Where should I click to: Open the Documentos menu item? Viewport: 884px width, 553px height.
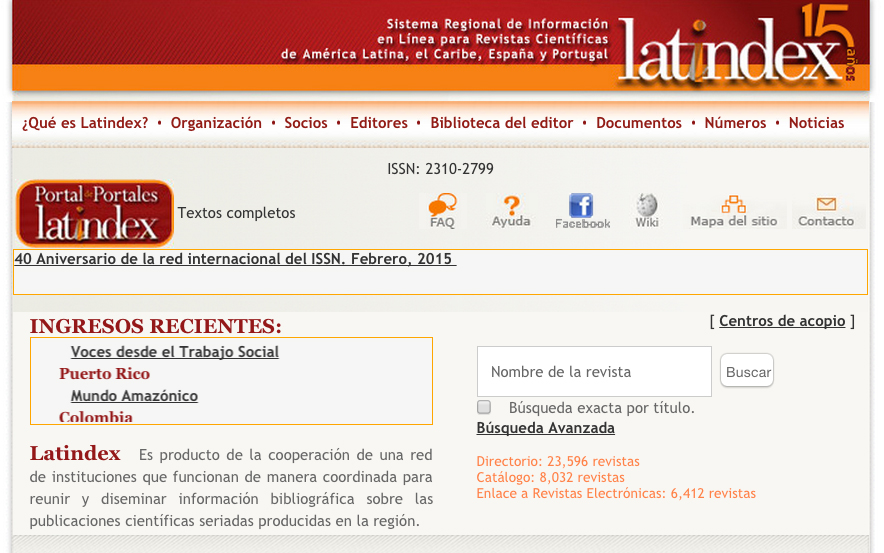[639, 123]
